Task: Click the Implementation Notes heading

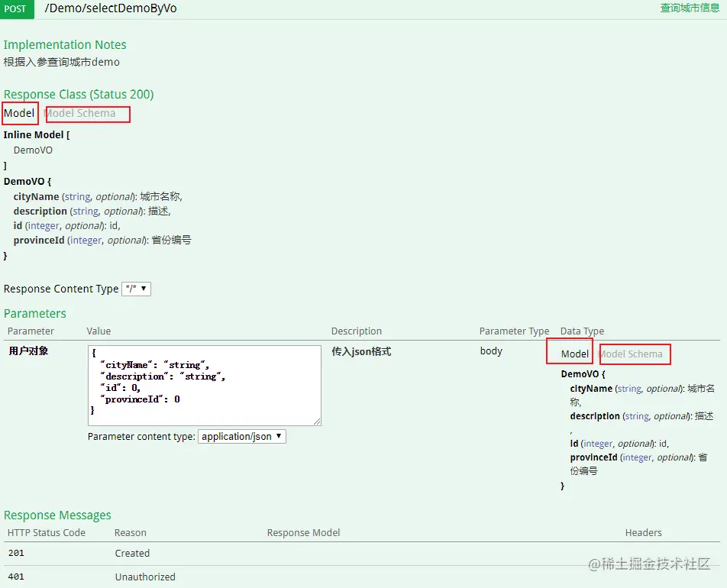Action: 65,44
